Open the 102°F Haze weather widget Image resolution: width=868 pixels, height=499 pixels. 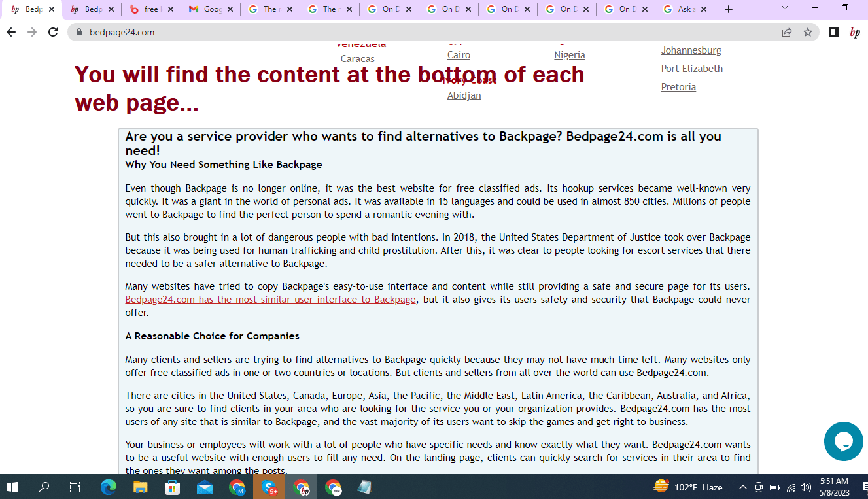point(688,487)
